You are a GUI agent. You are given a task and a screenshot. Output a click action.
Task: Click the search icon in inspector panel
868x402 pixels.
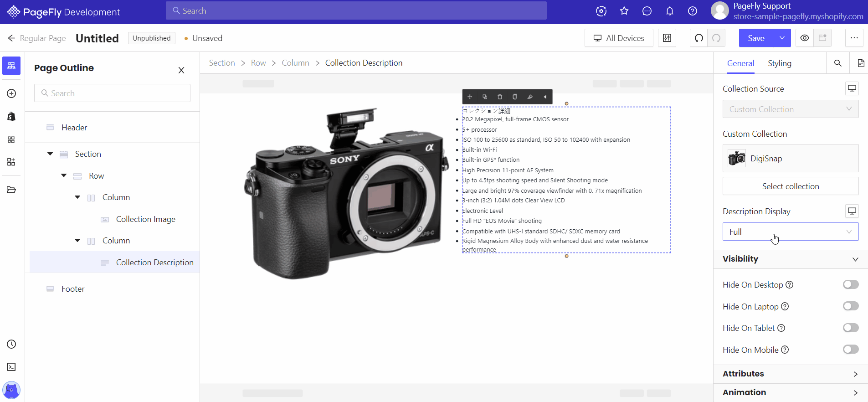[838, 63]
